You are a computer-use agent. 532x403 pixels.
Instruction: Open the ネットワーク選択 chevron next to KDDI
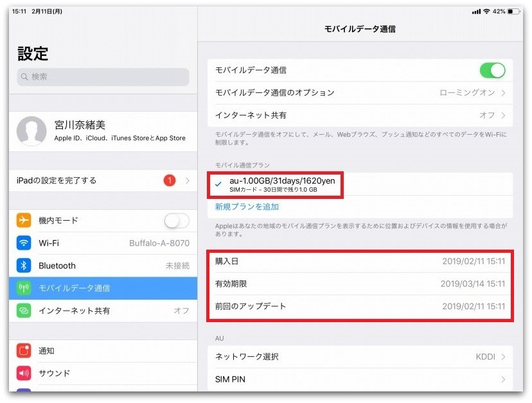[x=503, y=357]
